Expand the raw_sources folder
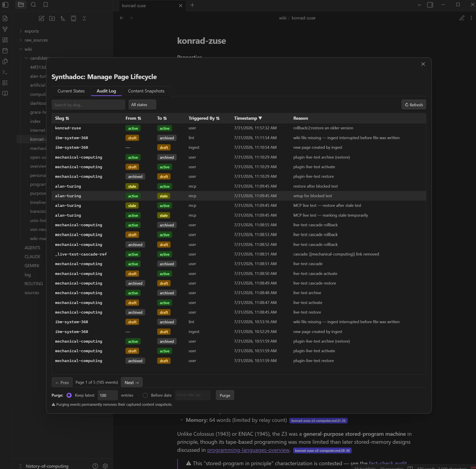Viewport: 476px width, 469px height. click(x=36, y=40)
